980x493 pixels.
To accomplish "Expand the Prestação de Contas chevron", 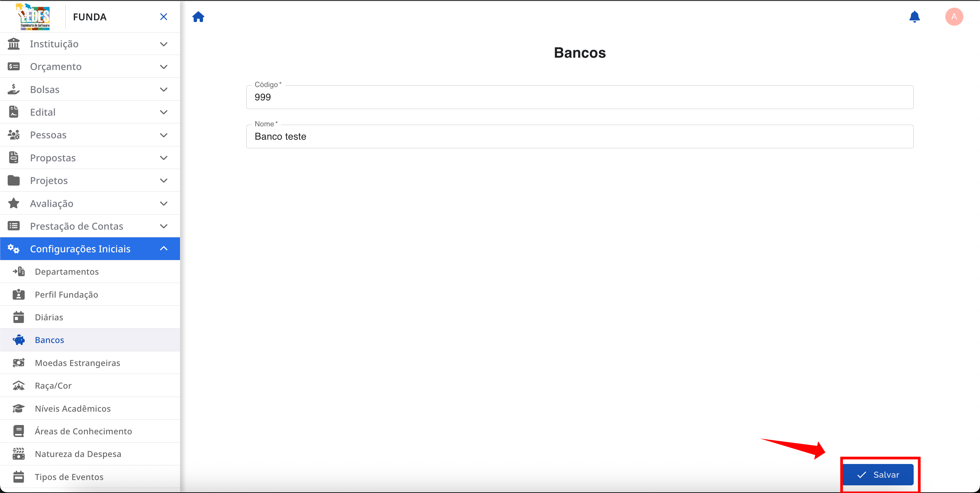I will point(164,226).
